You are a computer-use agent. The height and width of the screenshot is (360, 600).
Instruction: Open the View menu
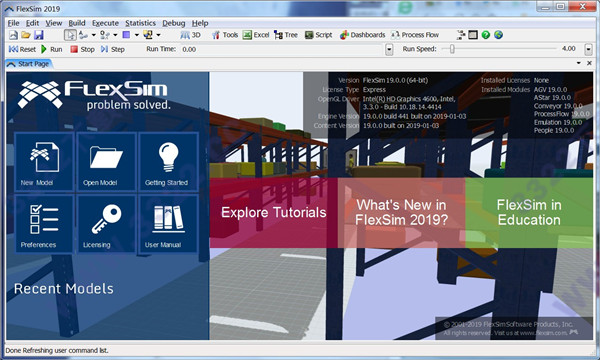54,23
